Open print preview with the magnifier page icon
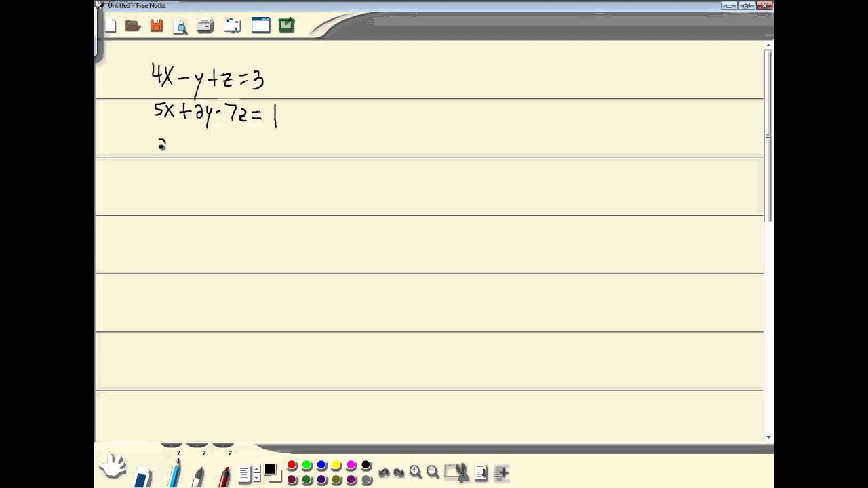 tap(180, 26)
